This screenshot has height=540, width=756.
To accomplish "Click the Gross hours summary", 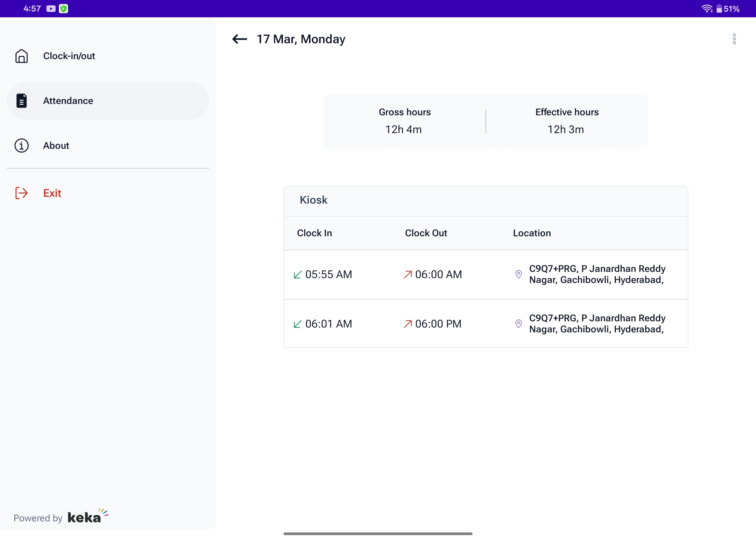I will click(x=404, y=121).
